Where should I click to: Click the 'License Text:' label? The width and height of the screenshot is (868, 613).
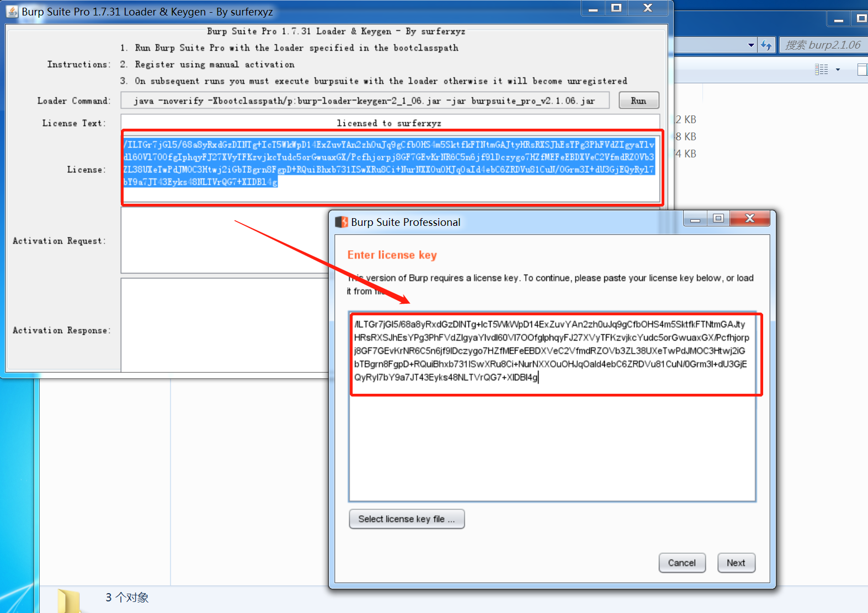click(74, 123)
